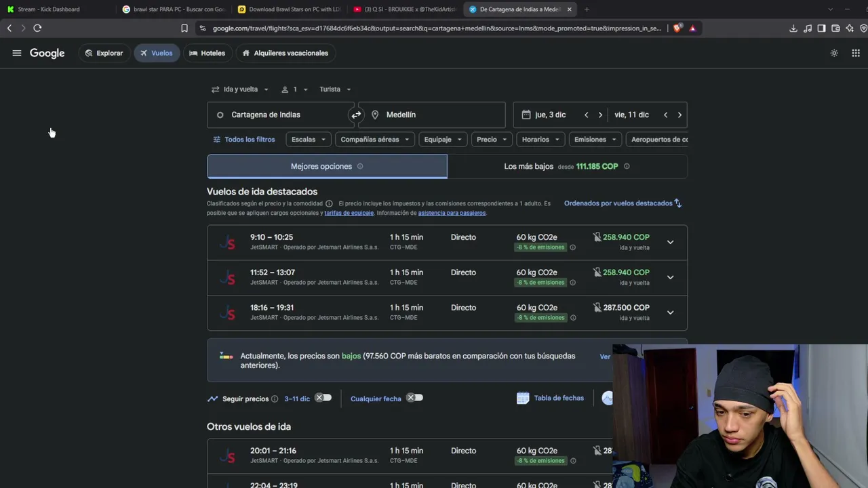Open the Tabla de fechas calendar icon

[523, 398]
